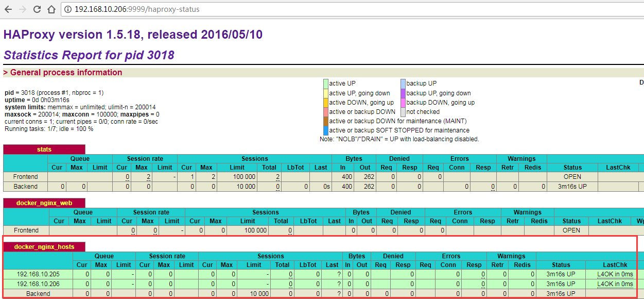Click the 'backup UP' legend label text

click(x=421, y=84)
